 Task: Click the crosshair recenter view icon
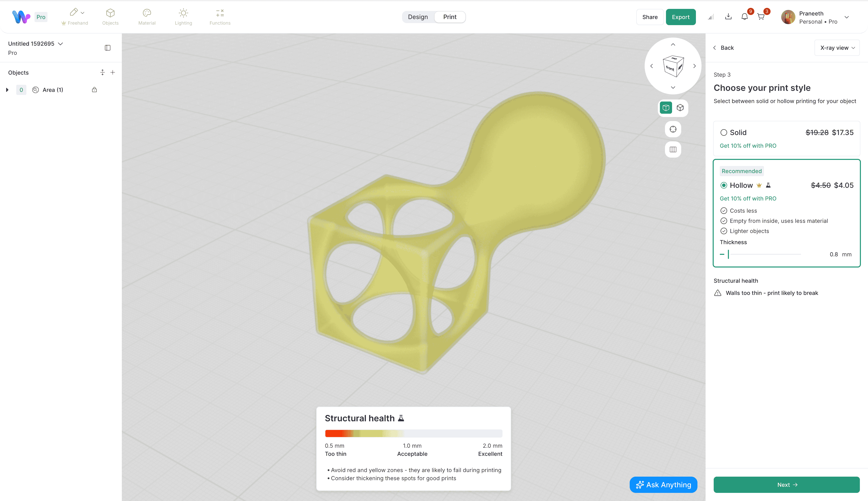pos(673,129)
